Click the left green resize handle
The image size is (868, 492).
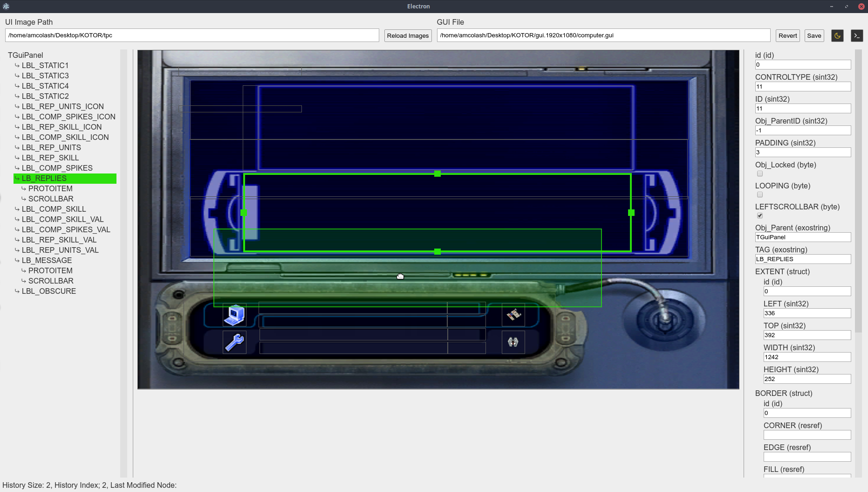pos(244,213)
